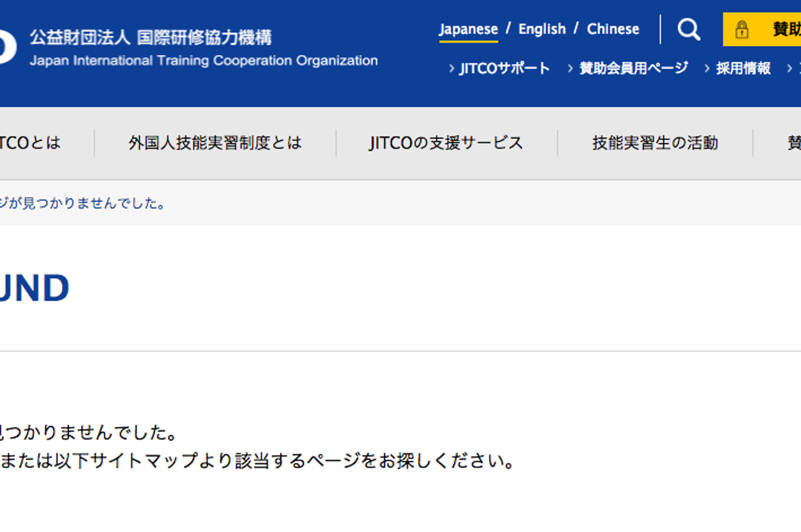This screenshot has height=532, width=801.
Task: Open the JITCOサポート link
Action: point(504,69)
